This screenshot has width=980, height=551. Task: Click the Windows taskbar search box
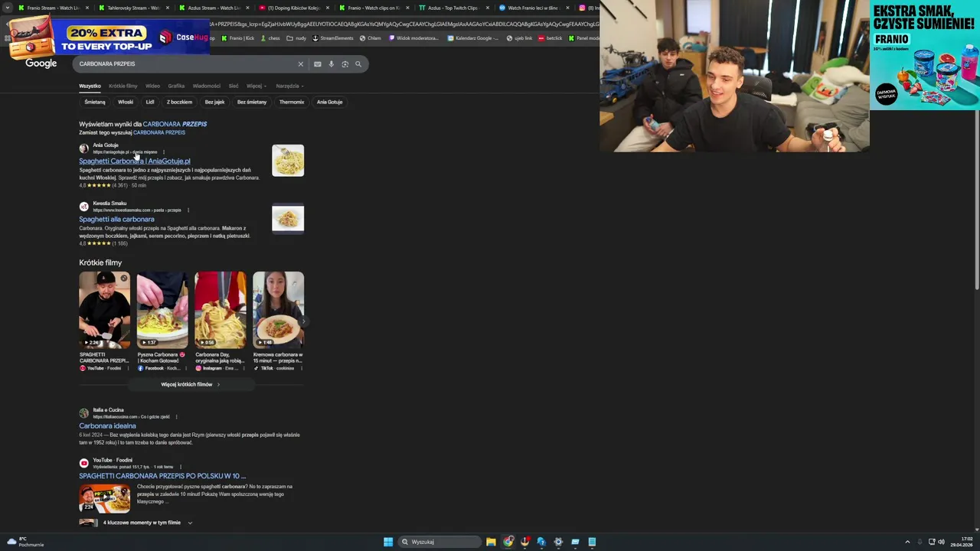[439, 542]
